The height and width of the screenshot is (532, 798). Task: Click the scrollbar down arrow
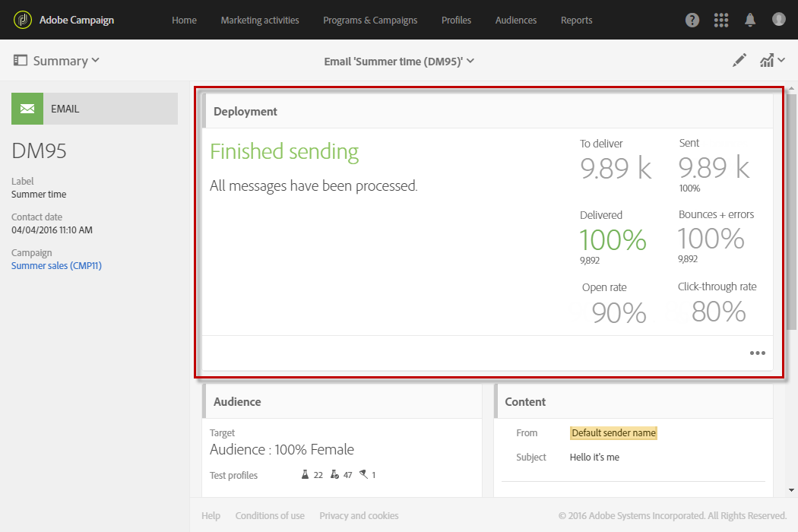coord(791,490)
